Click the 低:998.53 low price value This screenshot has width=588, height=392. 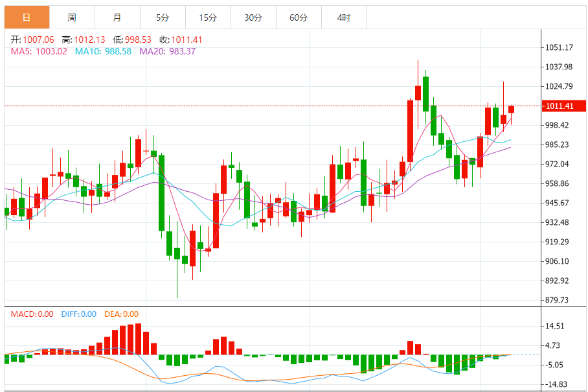[x=132, y=40]
